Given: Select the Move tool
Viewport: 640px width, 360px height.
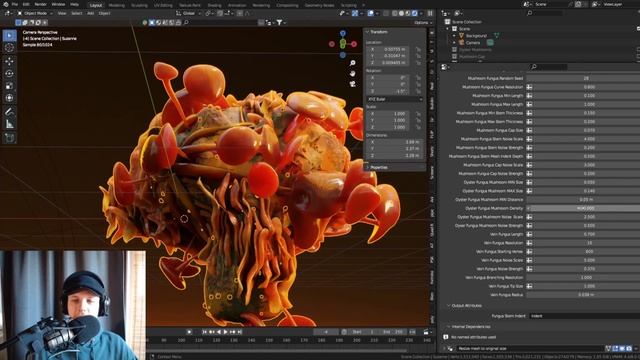Looking at the screenshot, I should pyautogui.click(x=9, y=62).
